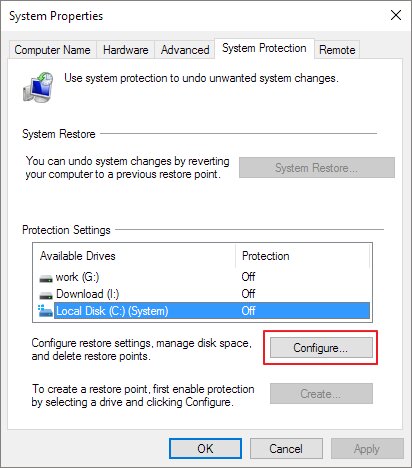Screen dimensions: 412x468
Task: Cancel the System Properties dialog
Action: click(x=286, y=449)
